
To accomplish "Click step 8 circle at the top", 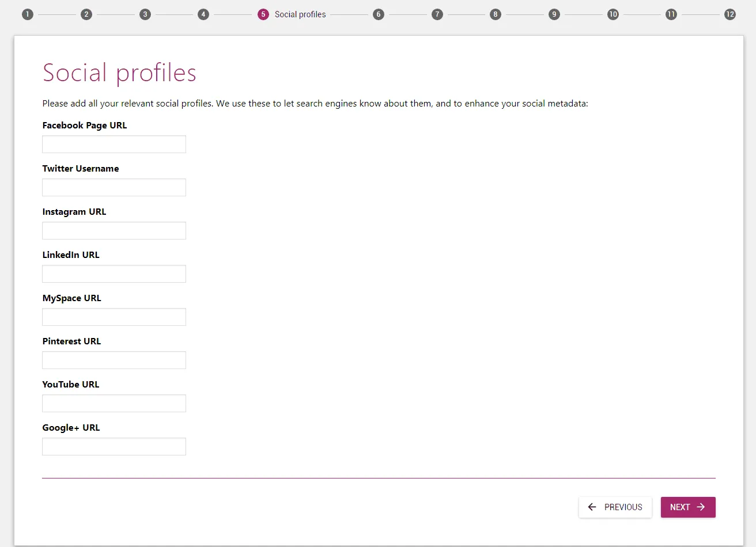I will click(x=496, y=14).
